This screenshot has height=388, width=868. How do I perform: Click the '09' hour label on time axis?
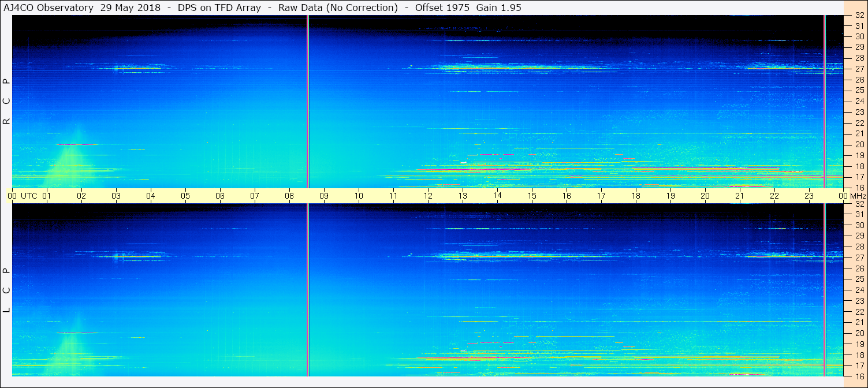(324, 196)
